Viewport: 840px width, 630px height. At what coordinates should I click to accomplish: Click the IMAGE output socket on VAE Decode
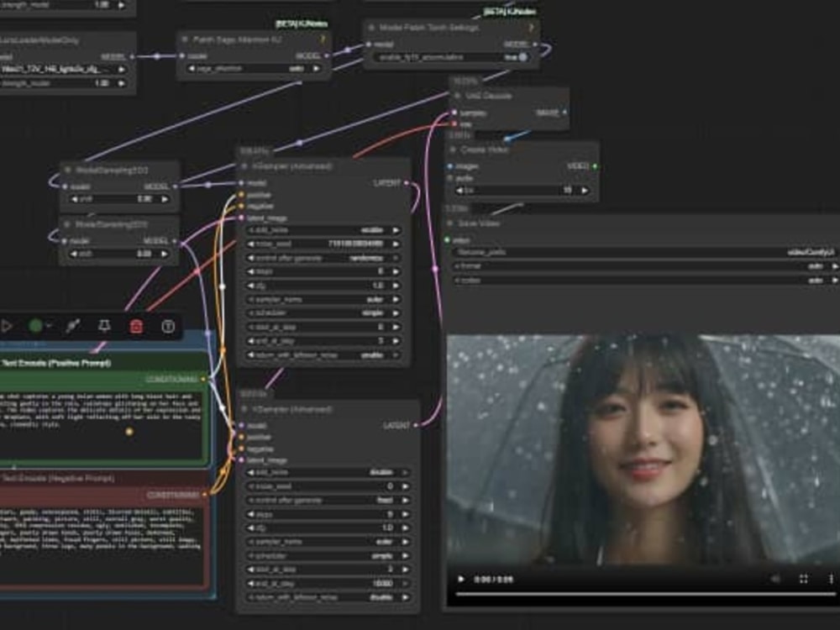pos(564,113)
